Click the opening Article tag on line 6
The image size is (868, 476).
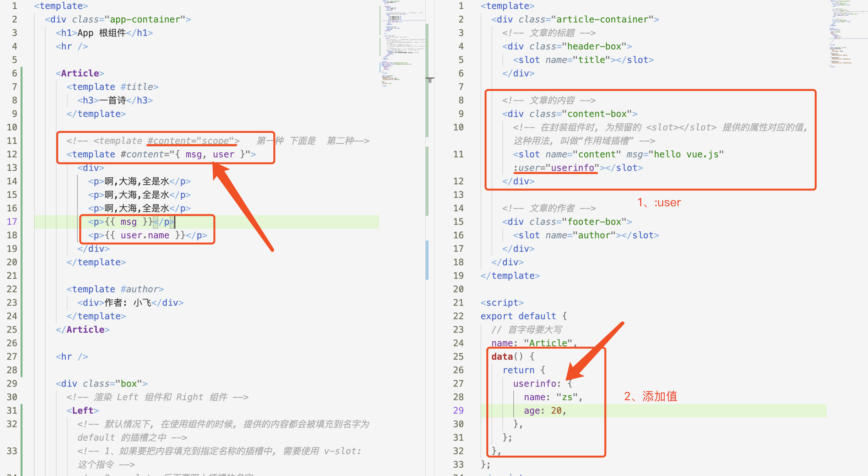[80, 74]
